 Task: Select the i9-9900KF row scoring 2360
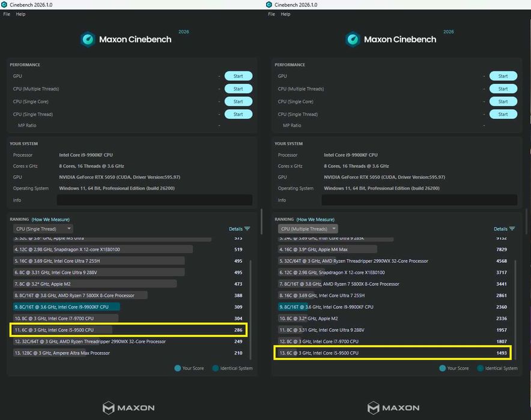click(394, 307)
